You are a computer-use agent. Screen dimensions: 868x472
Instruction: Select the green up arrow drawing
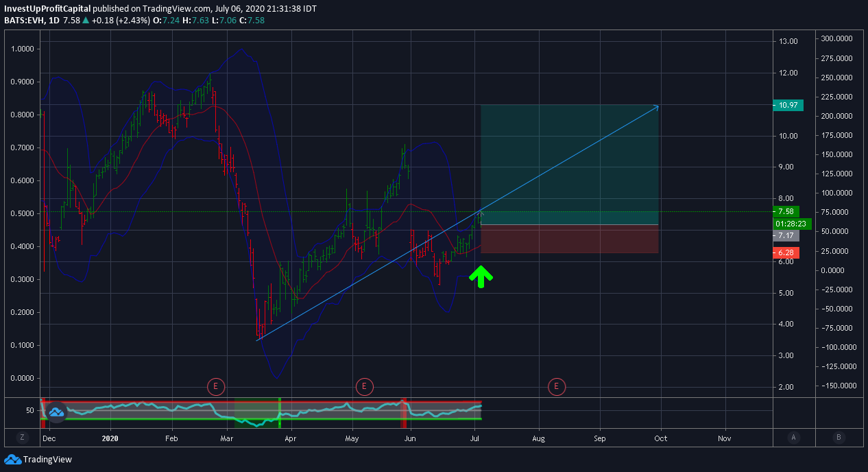[481, 276]
